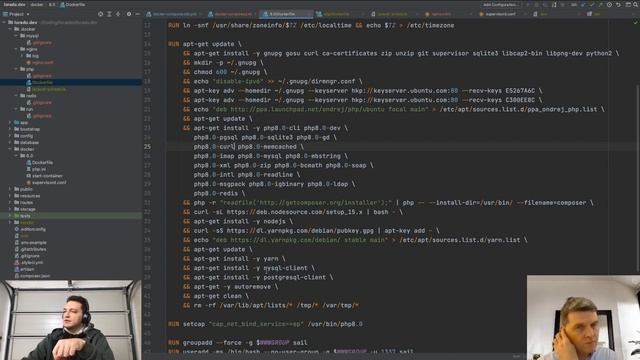Collapse the top-level docker folder
This screenshot has width=640, height=360.
(x=10, y=29)
